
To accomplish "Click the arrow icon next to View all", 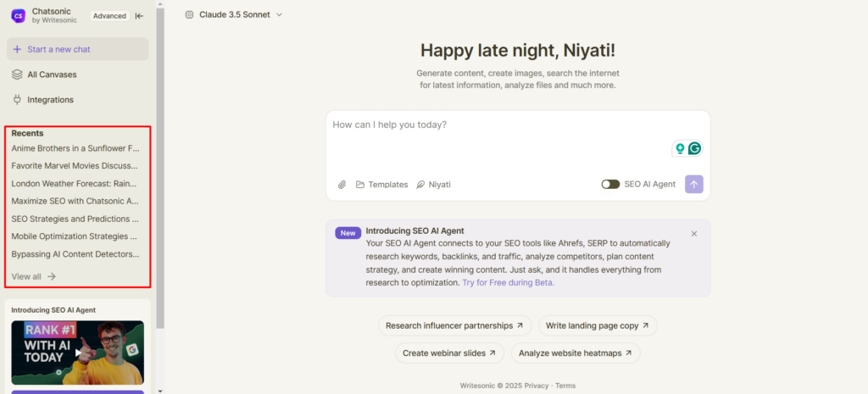I will 52,277.
